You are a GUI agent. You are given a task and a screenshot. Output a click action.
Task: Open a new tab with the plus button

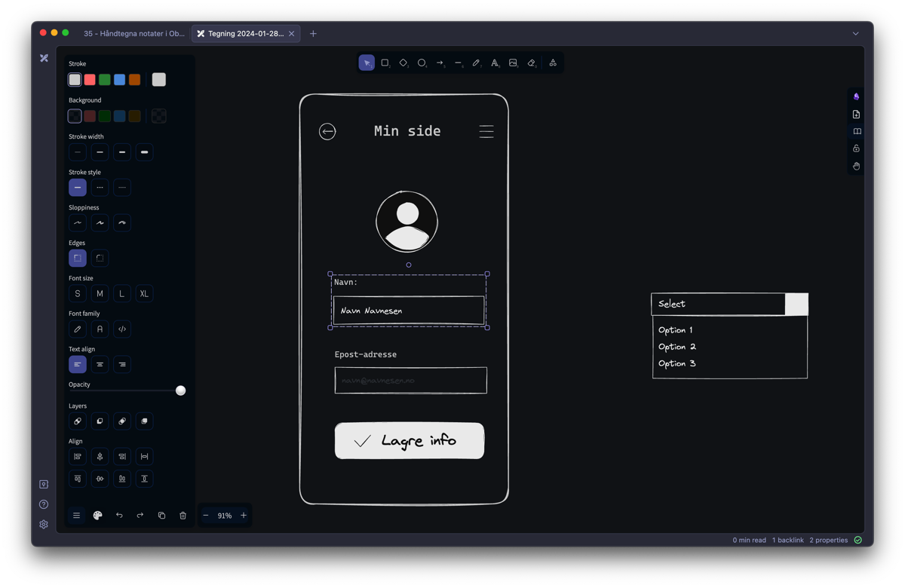(x=313, y=34)
